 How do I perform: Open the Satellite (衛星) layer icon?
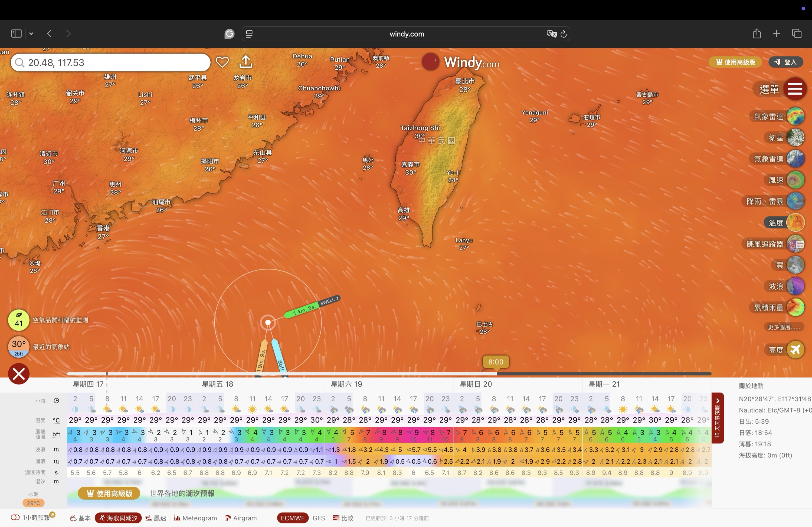[x=795, y=138]
